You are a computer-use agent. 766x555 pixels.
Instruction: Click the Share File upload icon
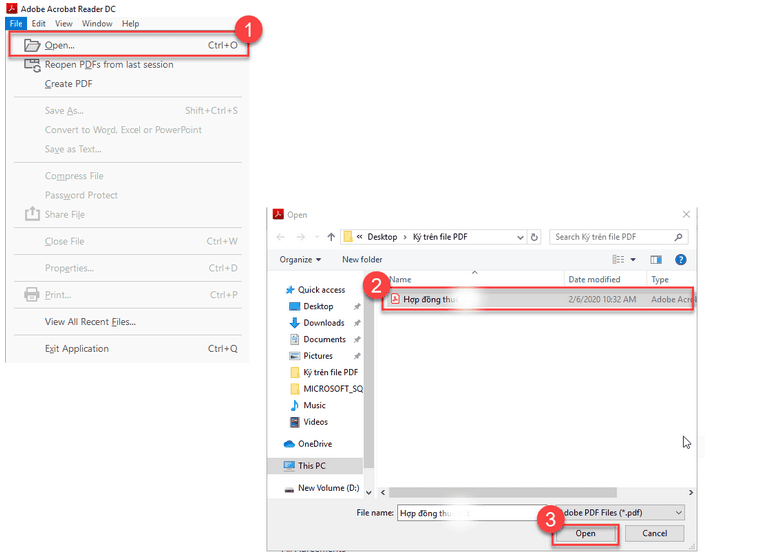click(x=32, y=213)
